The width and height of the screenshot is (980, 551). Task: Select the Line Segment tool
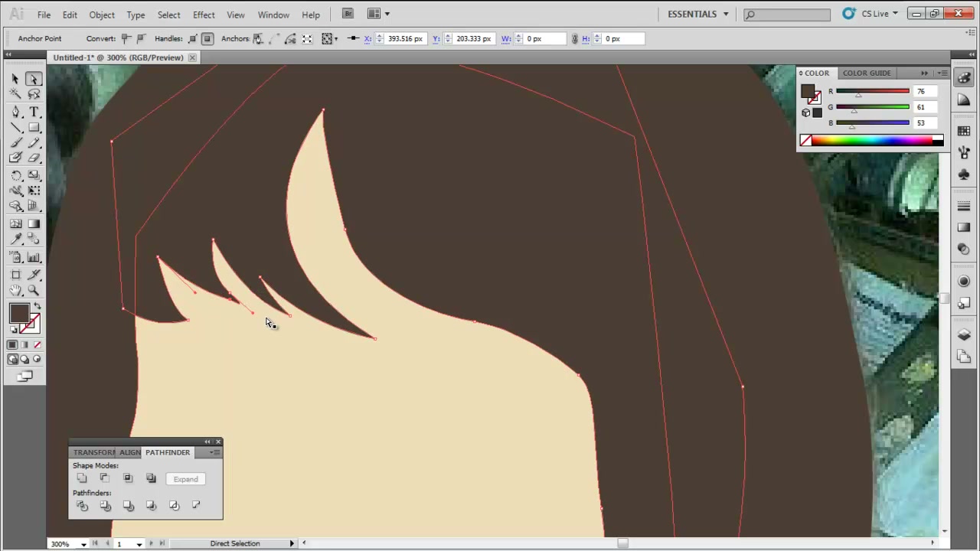[x=15, y=127]
